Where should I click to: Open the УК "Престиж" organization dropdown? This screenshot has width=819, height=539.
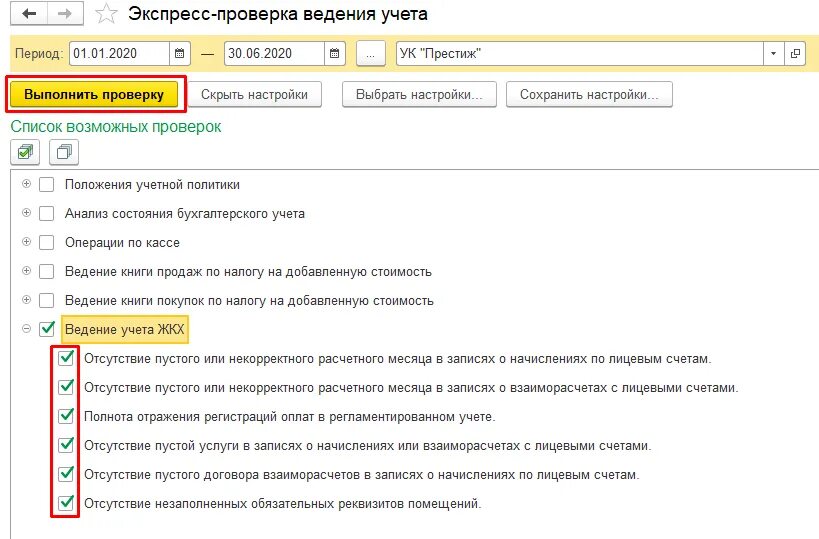(774, 53)
